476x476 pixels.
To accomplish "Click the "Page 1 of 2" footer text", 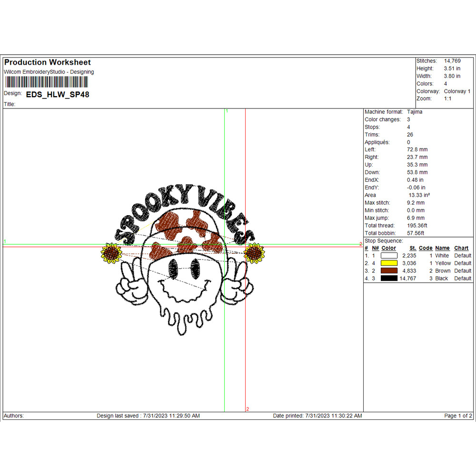I will coord(458,416).
